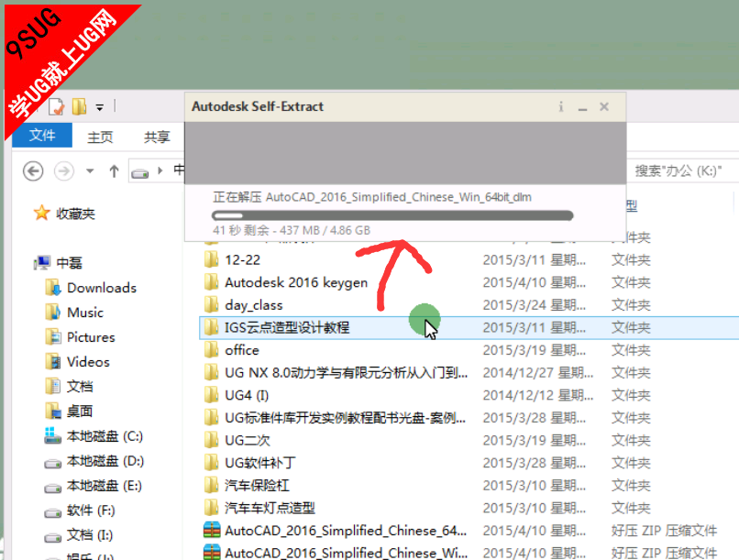Select the AutoCAD_2016_Simplified_Chinese_Wi zip file
This screenshot has width=739, height=560.
coord(346,553)
